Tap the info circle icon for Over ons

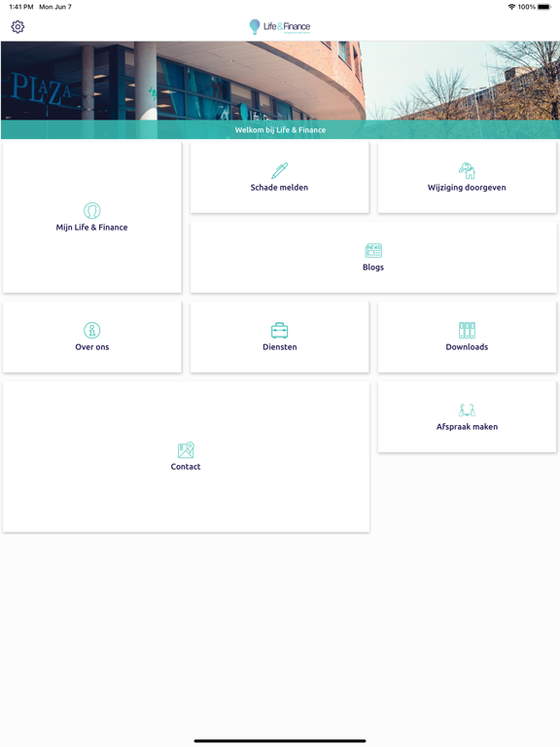tap(92, 330)
